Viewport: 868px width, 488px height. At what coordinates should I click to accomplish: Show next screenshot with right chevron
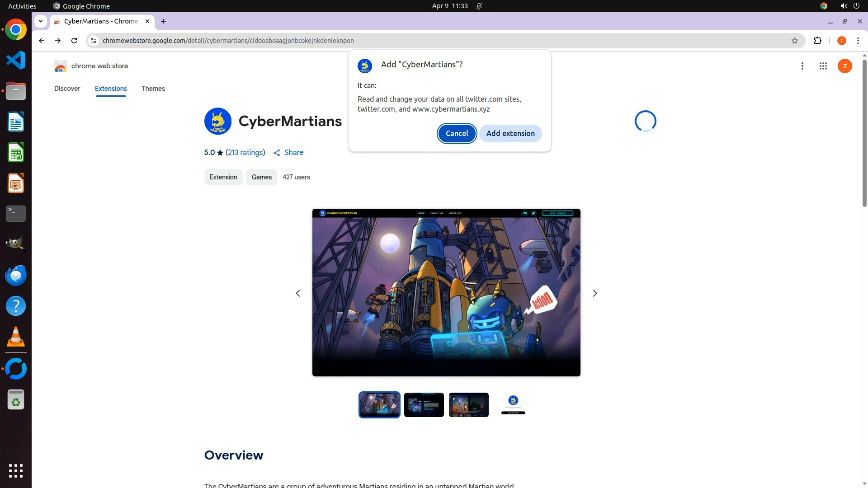click(594, 293)
